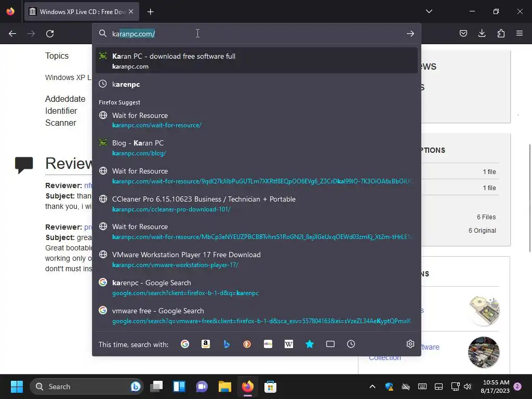
Task: Open Widgets icon on taskbar
Action: click(179, 387)
